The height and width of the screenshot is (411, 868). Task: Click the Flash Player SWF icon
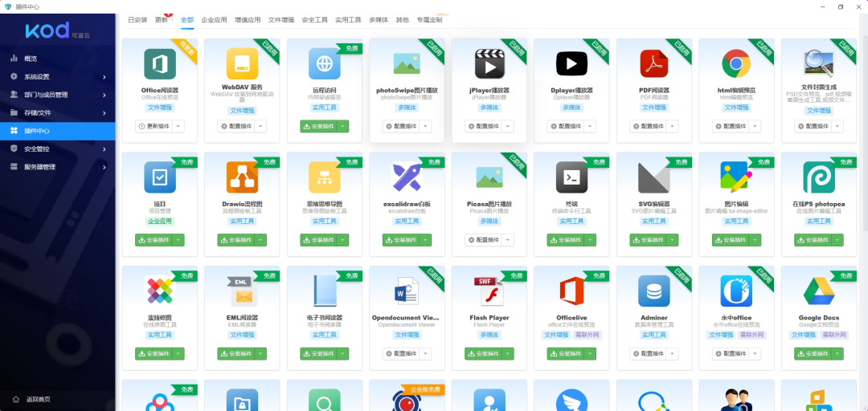[489, 291]
